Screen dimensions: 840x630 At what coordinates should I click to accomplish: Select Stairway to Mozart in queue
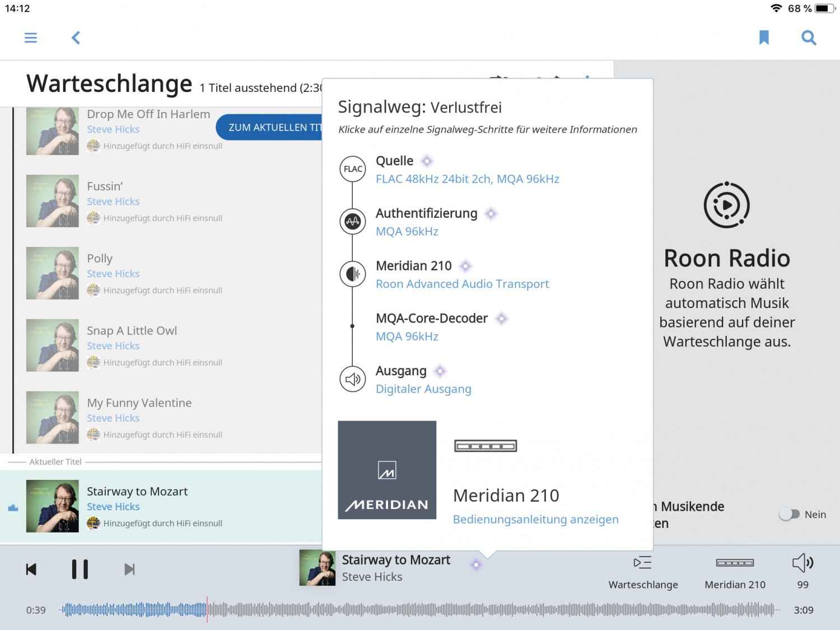161,506
